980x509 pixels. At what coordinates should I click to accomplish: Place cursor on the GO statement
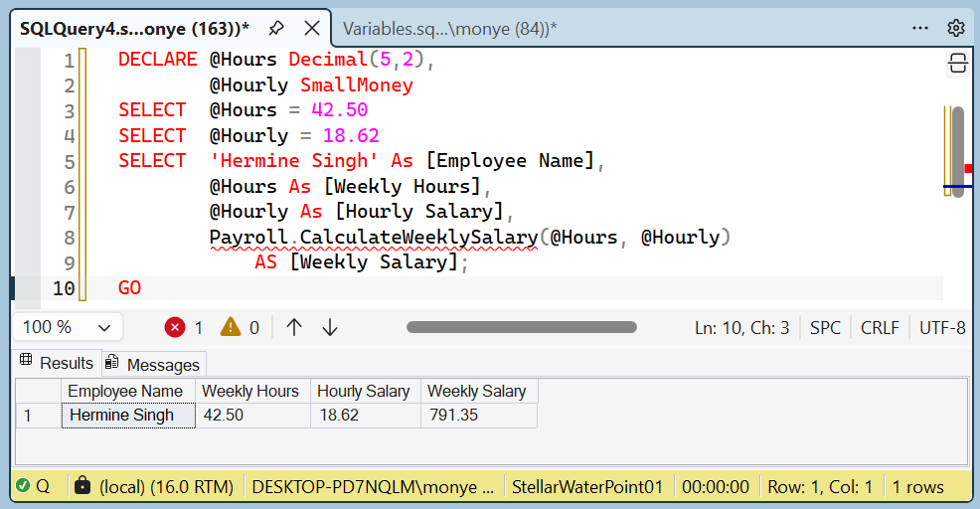coord(129,288)
